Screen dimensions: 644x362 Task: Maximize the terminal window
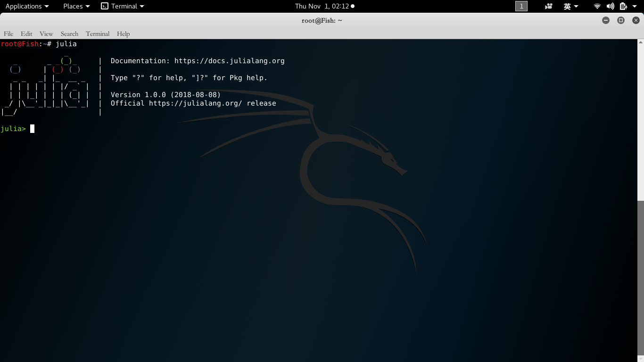click(621, 20)
